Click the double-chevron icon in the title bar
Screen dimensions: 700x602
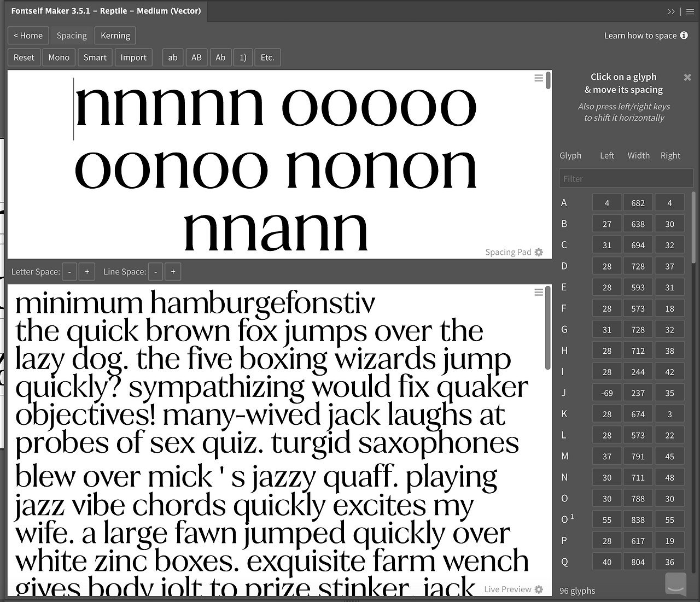coord(672,11)
